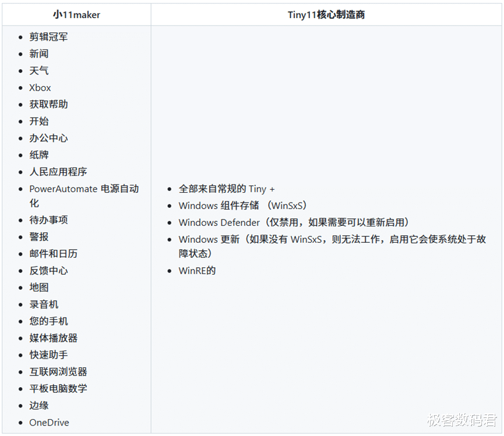Click the Xbox list entry

pyautogui.click(x=40, y=88)
